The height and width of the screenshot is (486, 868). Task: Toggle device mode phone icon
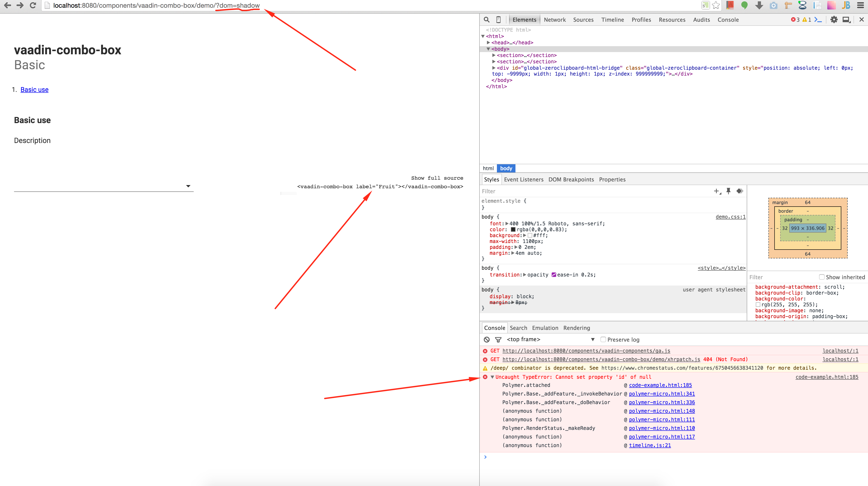point(498,19)
